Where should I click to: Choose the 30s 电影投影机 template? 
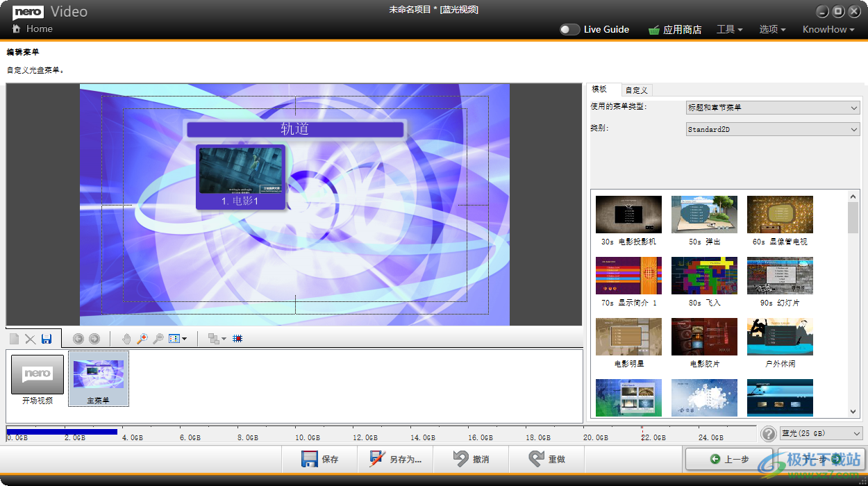click(x=628, y=221)
